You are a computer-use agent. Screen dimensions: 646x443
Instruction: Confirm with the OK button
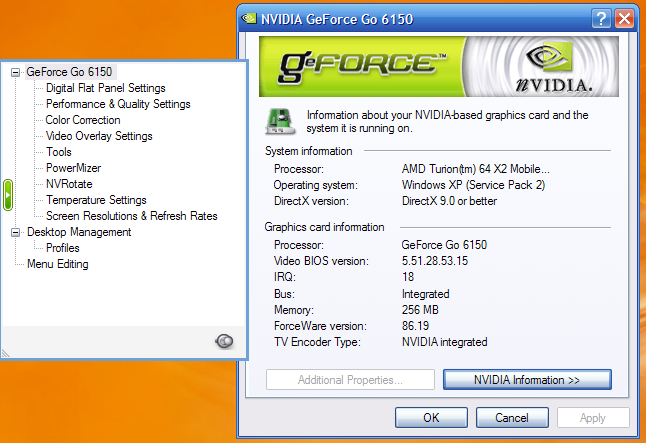(x=431, y=418)
